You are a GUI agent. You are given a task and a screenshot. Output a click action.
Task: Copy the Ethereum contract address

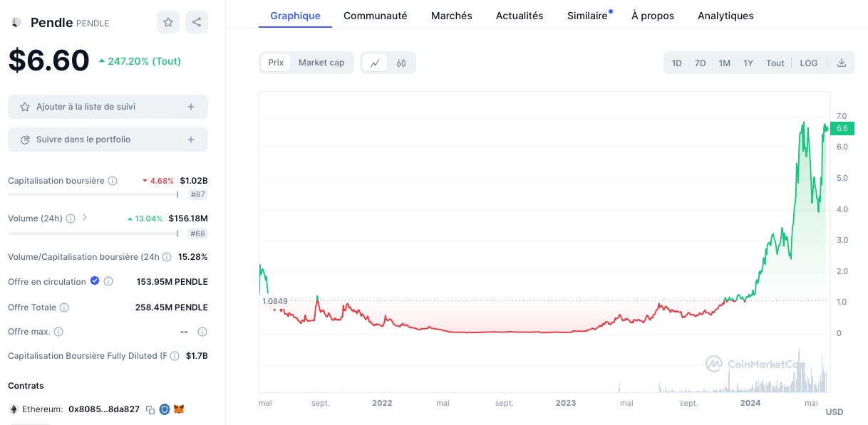coord(150,409)
